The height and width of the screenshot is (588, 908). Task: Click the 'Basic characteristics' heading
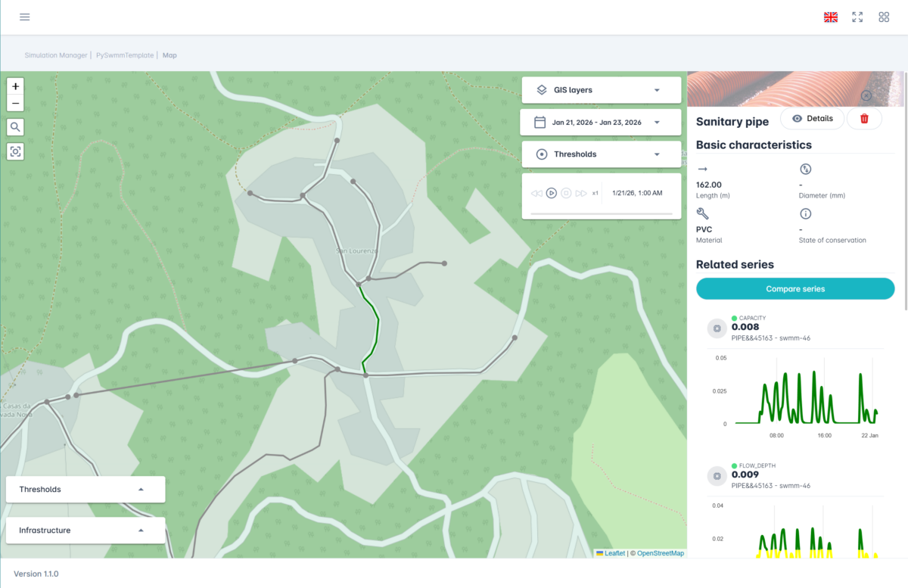click(754, 145)
